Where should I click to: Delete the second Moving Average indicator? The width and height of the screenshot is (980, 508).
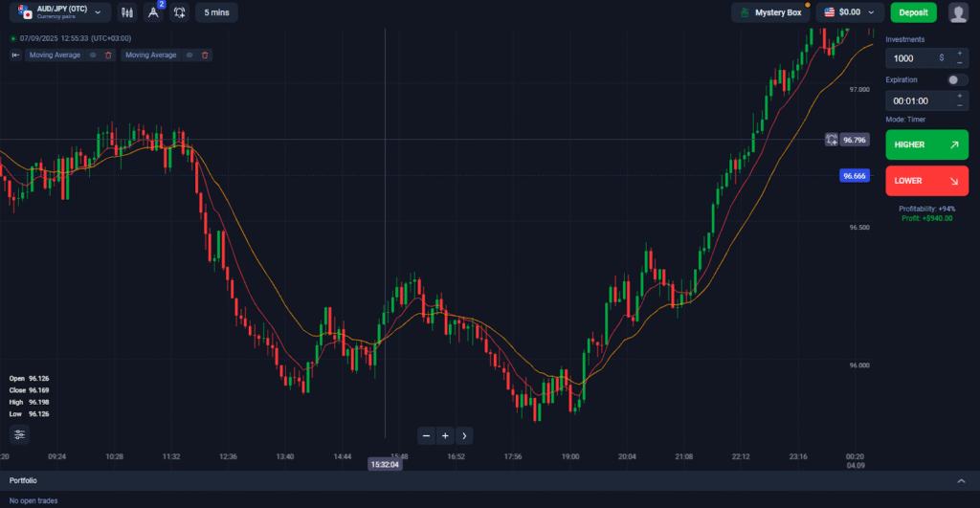coord(205,55)
